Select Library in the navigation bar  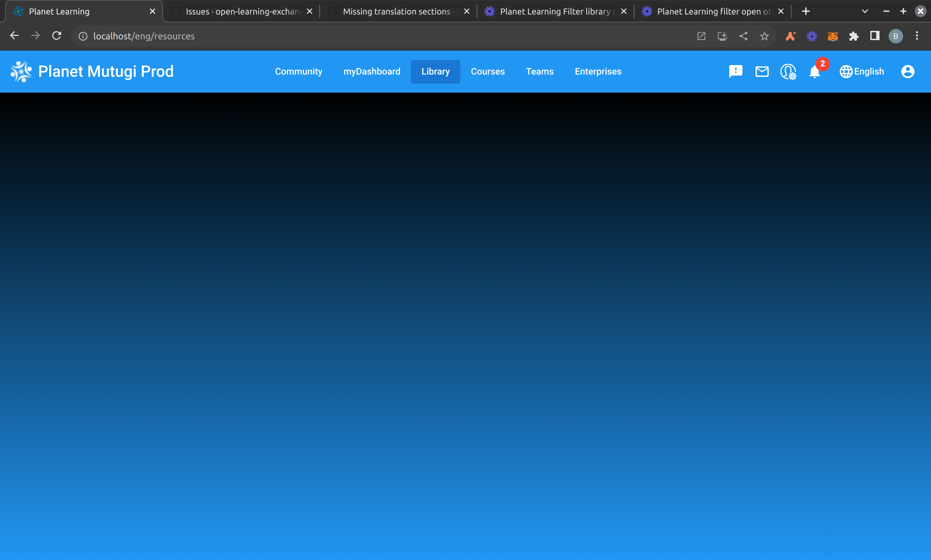(435, 71)
